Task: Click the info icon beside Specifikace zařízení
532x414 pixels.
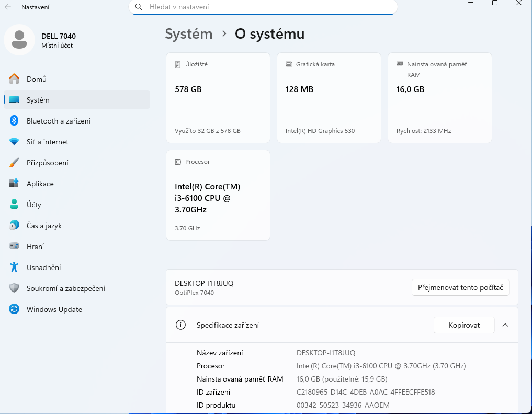Action: coord(180,325)
